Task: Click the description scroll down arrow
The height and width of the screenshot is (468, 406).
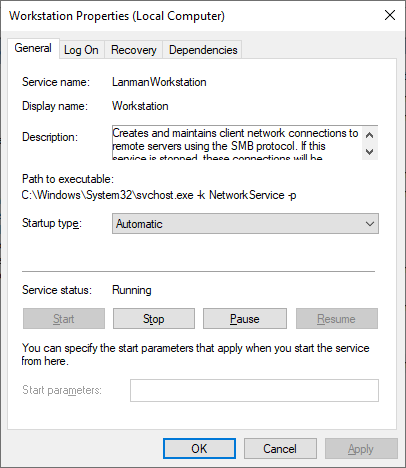Action: 369,152
